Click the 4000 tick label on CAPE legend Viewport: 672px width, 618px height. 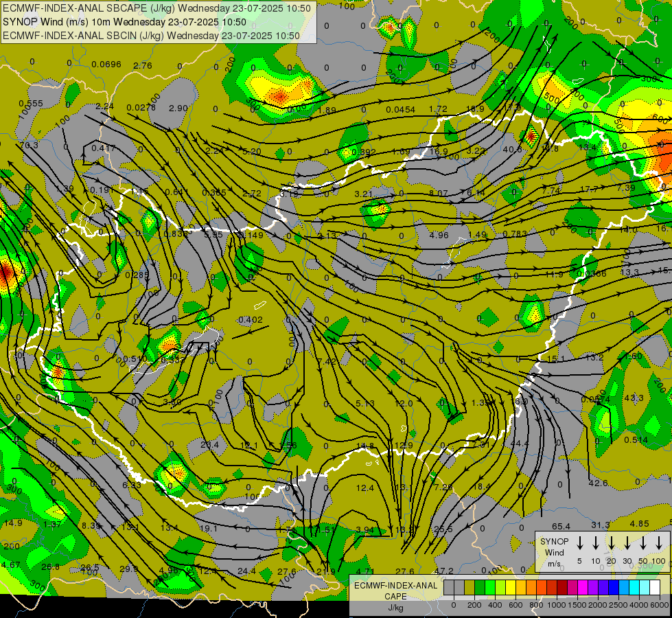[x=639, y=605]
